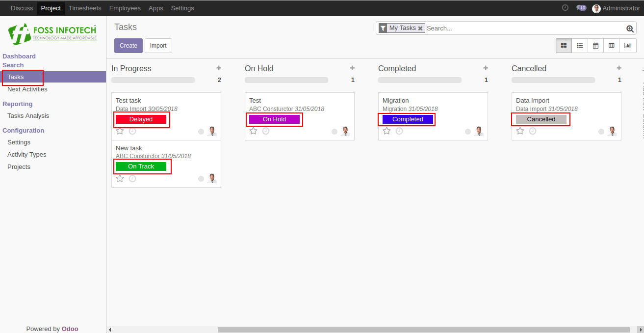This screenshot has height=333, width=644.
Task: Open the activity clock on the New task card
Action: pyautogui.click(x=132, y=178)
